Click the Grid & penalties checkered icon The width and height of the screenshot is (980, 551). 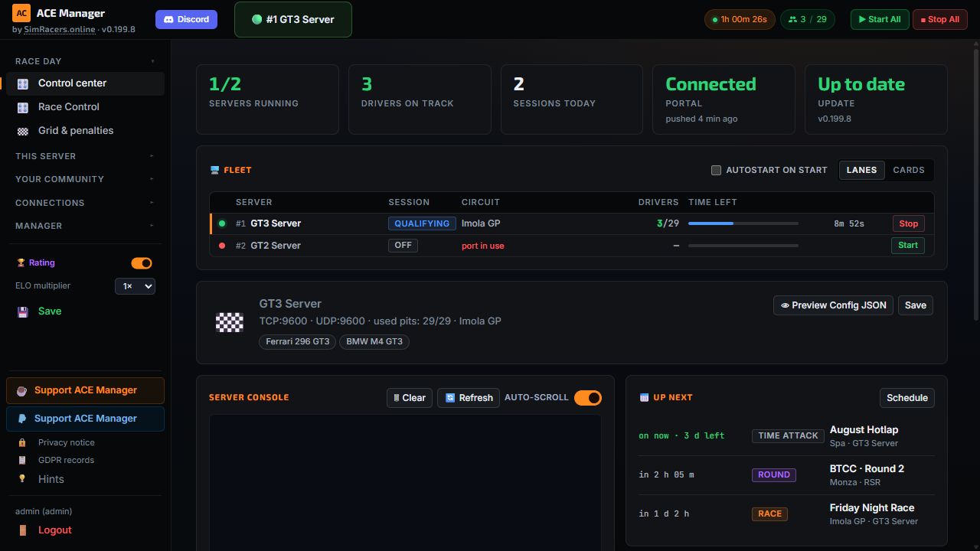tap(23, 131)
